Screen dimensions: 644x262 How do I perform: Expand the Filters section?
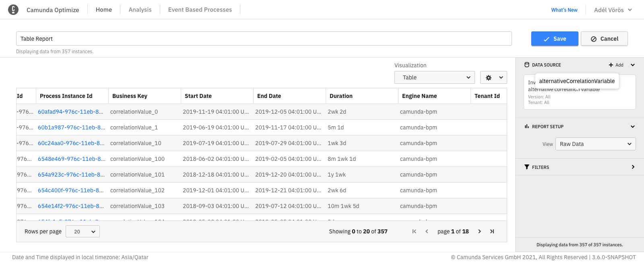633,167
